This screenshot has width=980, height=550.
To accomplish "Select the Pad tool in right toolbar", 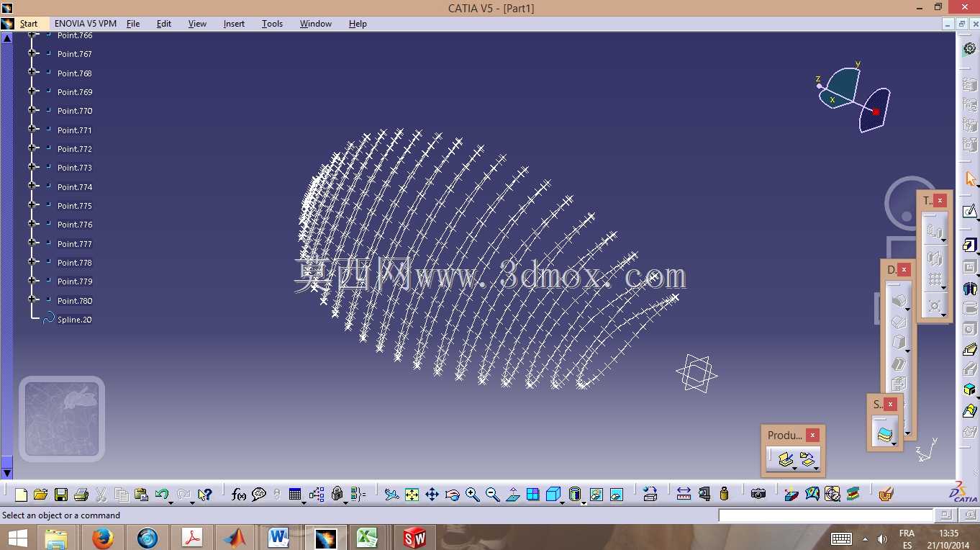I will click(x=969, y=245).
